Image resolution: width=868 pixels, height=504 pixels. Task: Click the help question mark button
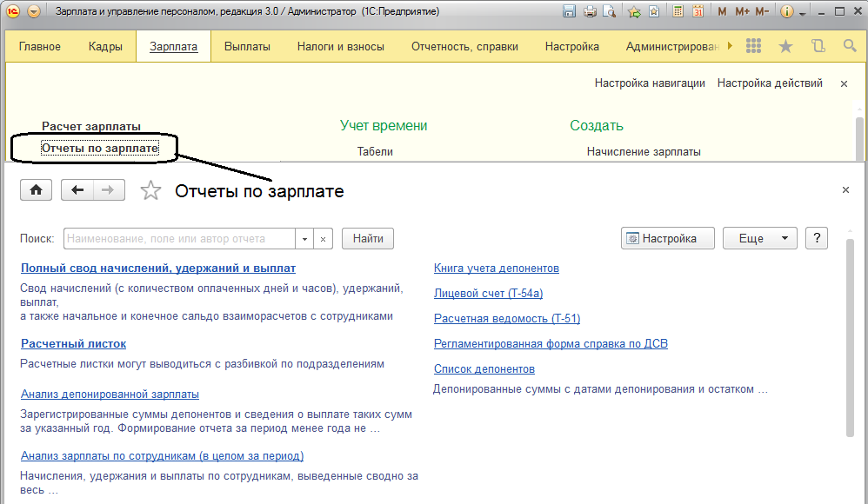pyautogui.click(x=817, y=238)
